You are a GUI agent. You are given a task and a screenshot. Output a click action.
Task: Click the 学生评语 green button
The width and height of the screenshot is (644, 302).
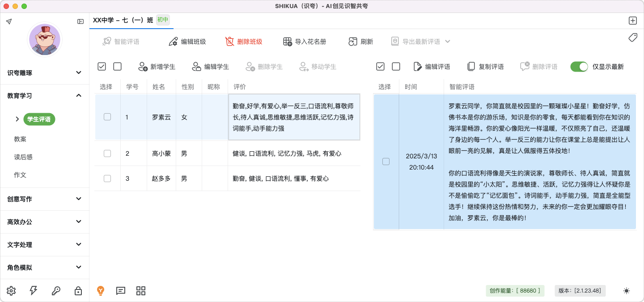[39, 119]
